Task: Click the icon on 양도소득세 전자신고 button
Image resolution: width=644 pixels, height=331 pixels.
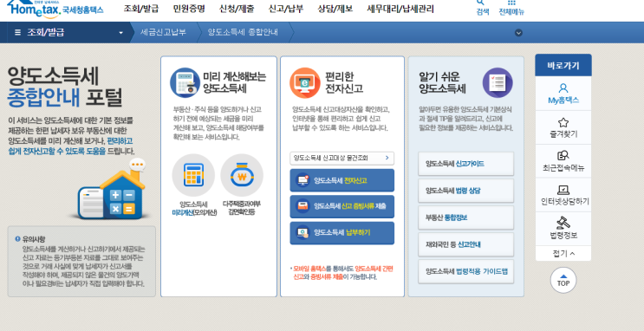Action: coord(303,181)
